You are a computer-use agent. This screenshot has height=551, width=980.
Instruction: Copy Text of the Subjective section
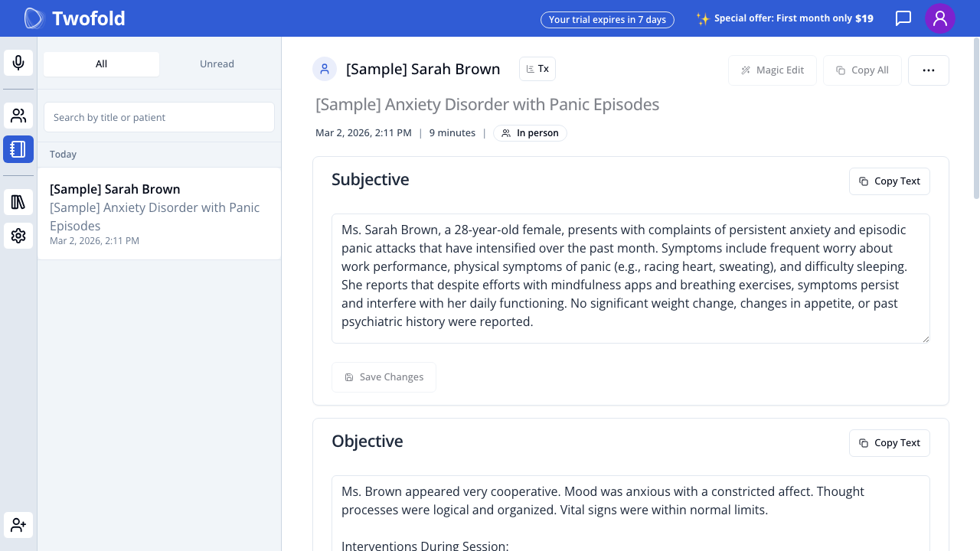click(x=890, y=181)
